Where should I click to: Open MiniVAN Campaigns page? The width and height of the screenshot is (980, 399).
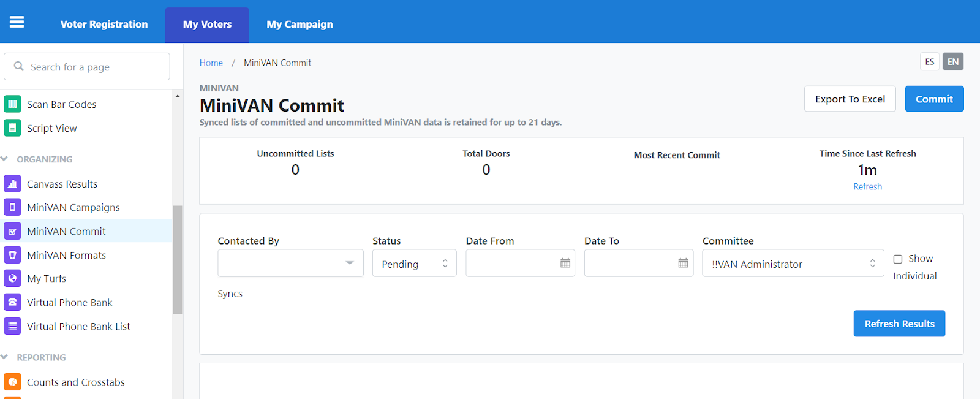(x=73, y=207)
